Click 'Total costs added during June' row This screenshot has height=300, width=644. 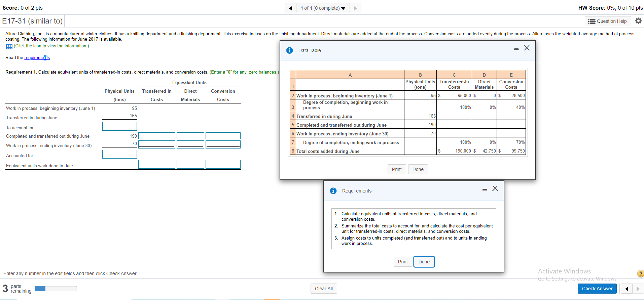pyautogui.click(x=407, y=151)
